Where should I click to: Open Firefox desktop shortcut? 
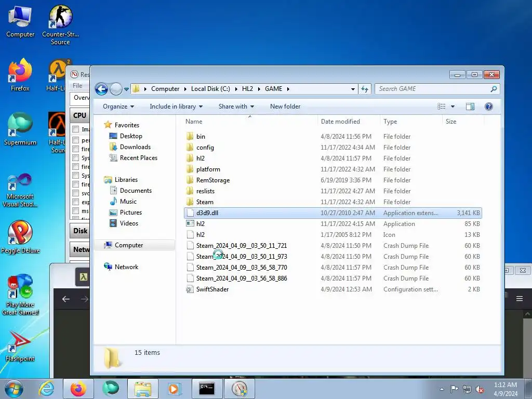tap(20, 75)
